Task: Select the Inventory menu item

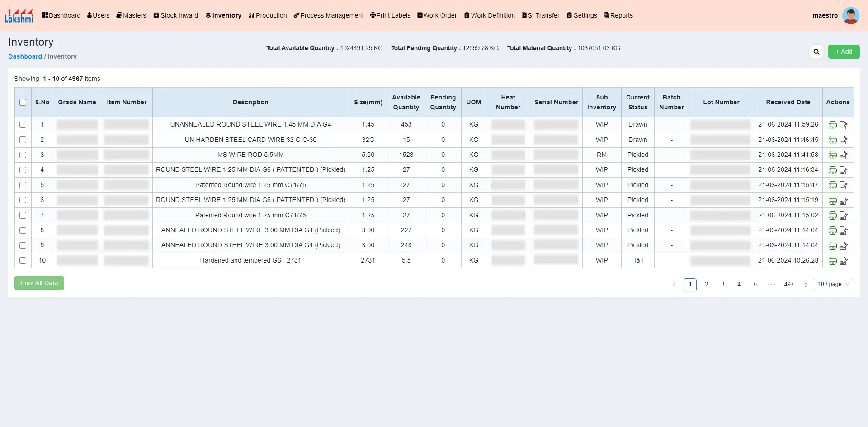Action: (223, 15)
